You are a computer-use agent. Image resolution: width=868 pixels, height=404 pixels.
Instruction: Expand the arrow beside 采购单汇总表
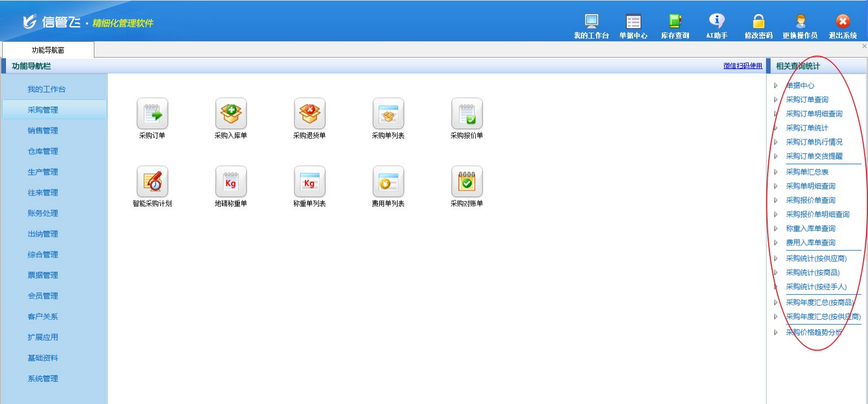pos(776,172)
